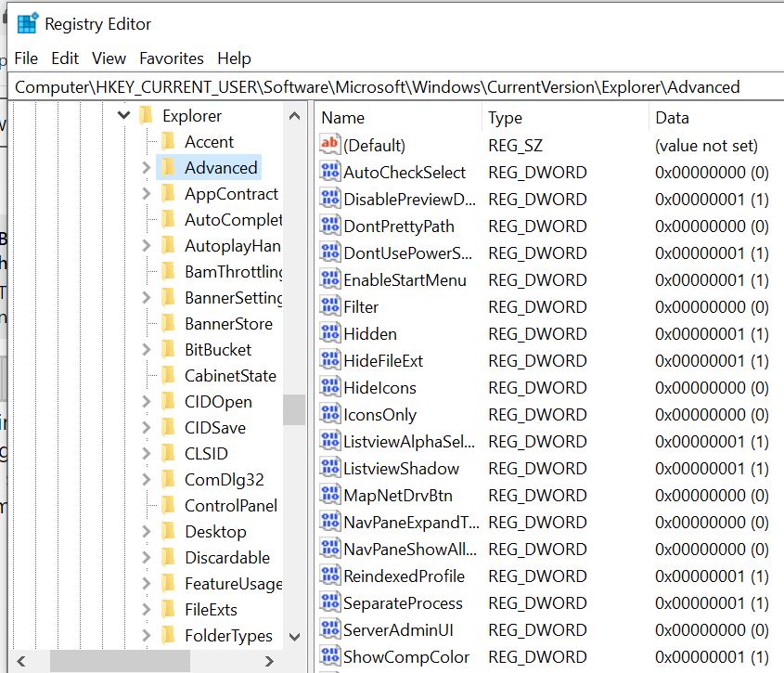This screenshot has width=784, height=673.
Task: Click the Filter DWORD icon
Action: pos(330,306)
